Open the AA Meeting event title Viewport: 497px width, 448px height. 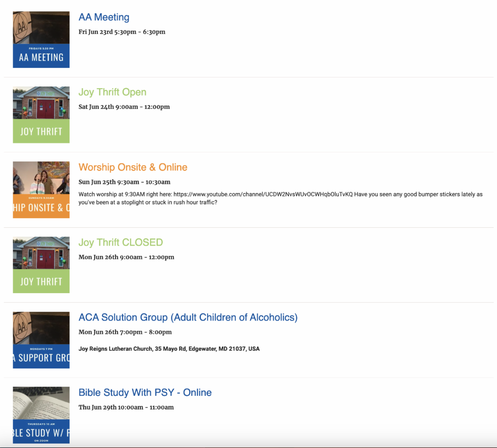coord(104,17)
